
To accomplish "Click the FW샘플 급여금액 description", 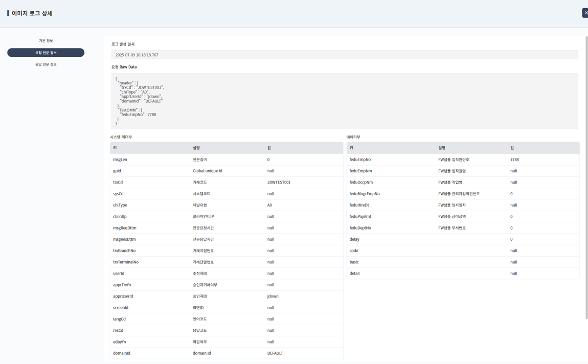I will [452, 217].
